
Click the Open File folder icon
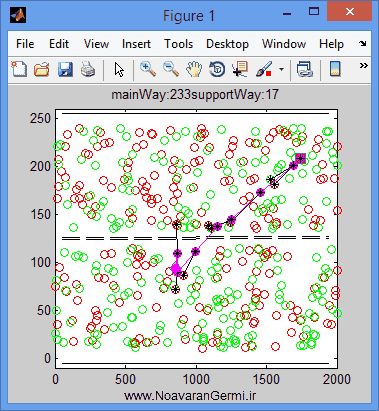pyautogui.click(x=42, y=70)
